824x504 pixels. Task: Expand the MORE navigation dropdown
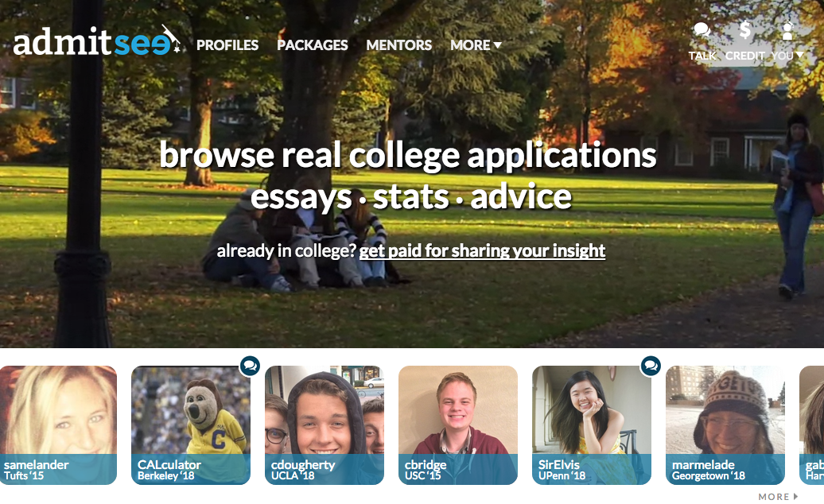[476, 45]
